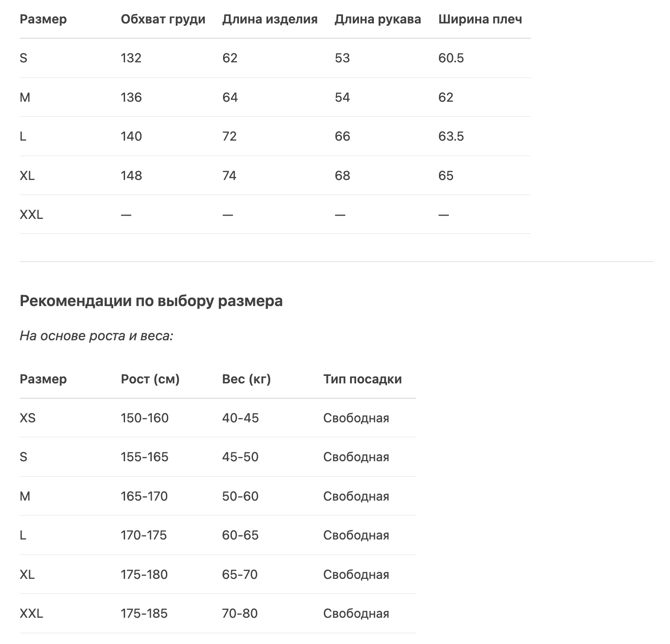Select the weight range 70-80 cell
This screenshot has height=644, width=670.
(239, 614)
